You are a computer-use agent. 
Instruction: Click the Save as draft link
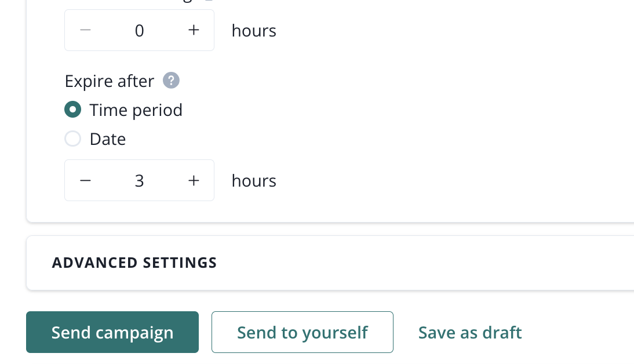point(470,332)
